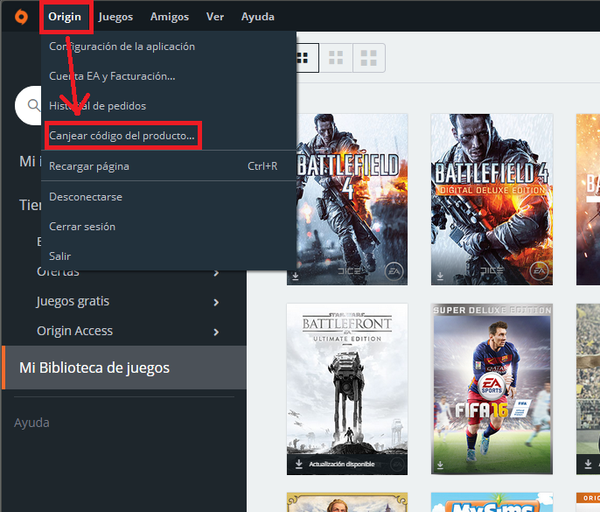Screen dimensions: 600x512
Task: Open the MySims game tile
Action: (492, 502)
